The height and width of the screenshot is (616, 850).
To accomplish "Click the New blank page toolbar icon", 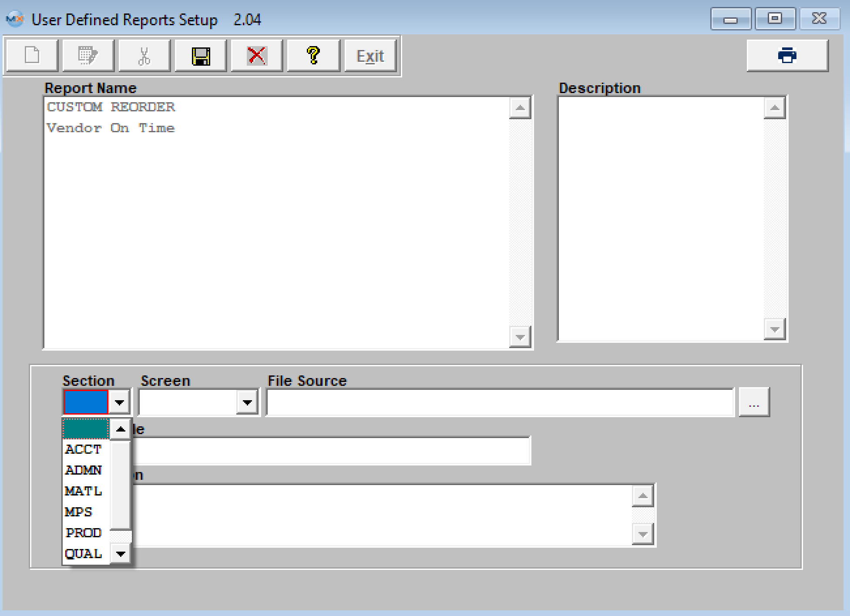I will (x=32, y=56).
